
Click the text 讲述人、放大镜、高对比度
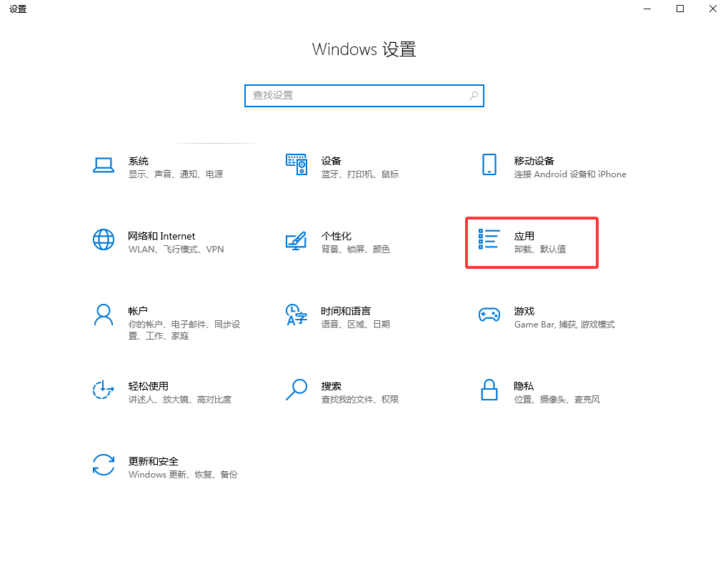pos(180,400)
